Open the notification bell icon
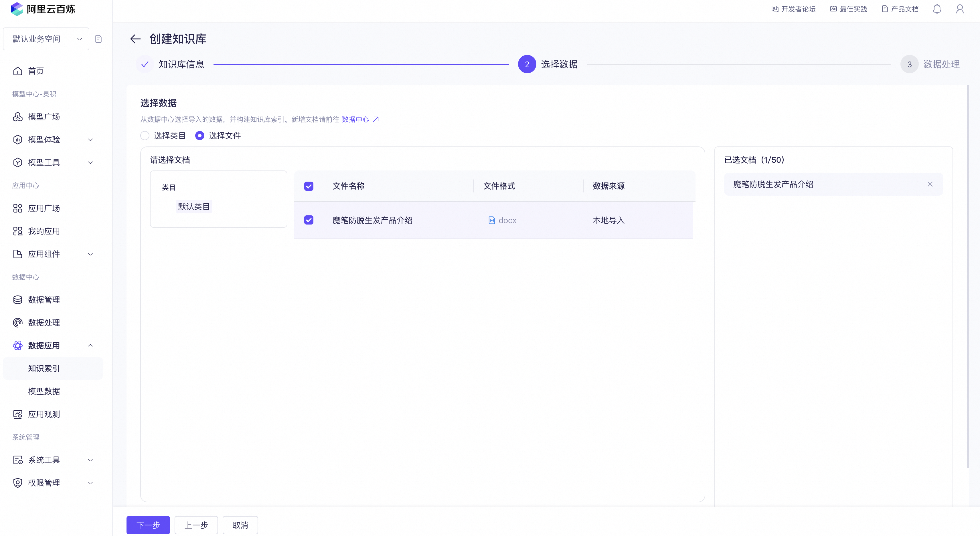The image size is (980, 536). coord(936,9)
